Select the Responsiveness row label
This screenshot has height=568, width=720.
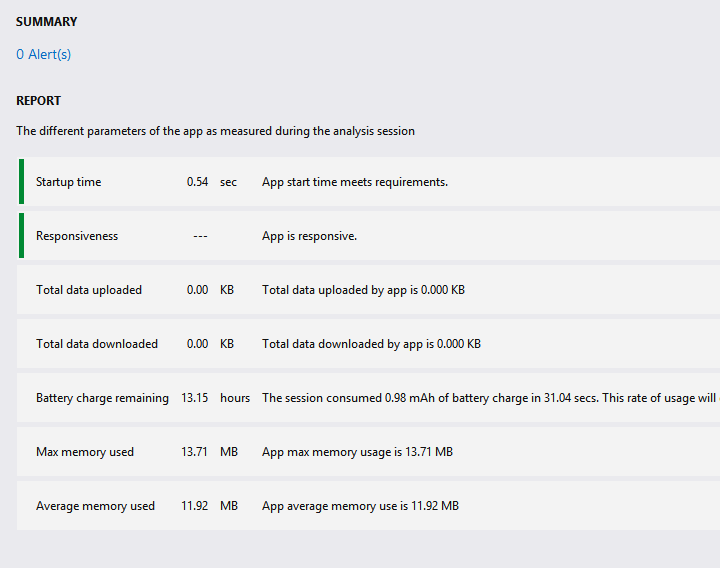(x=77, y=236)
